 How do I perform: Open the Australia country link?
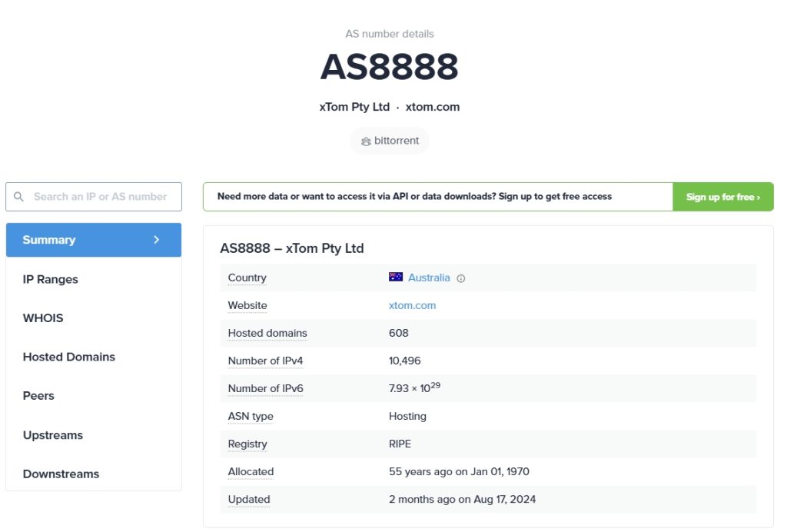point(429,278)
